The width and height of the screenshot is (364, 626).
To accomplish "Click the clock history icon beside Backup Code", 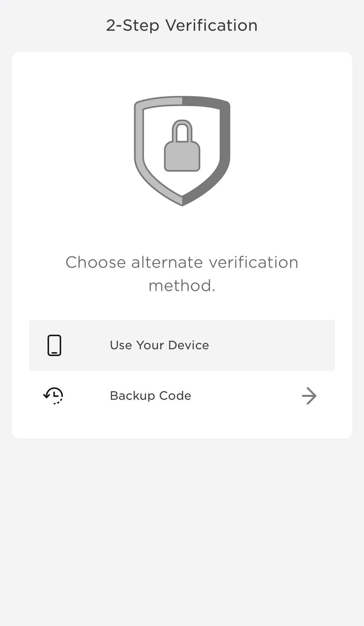I will click(x=53, y=396).
